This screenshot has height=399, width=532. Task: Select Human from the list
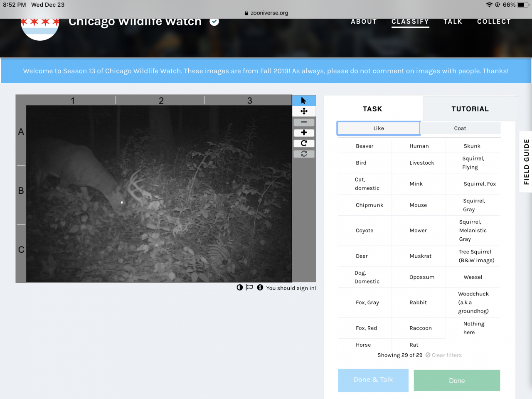[419, 146]
